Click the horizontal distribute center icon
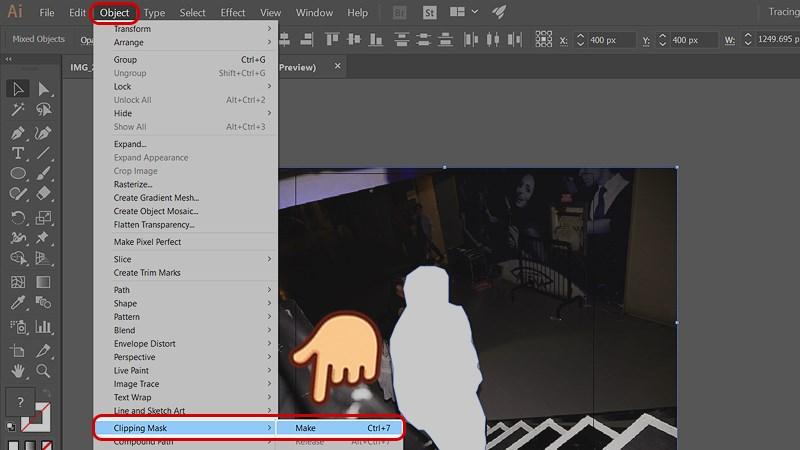The height and width of the screenshot is (450, 800). point(493,39)
